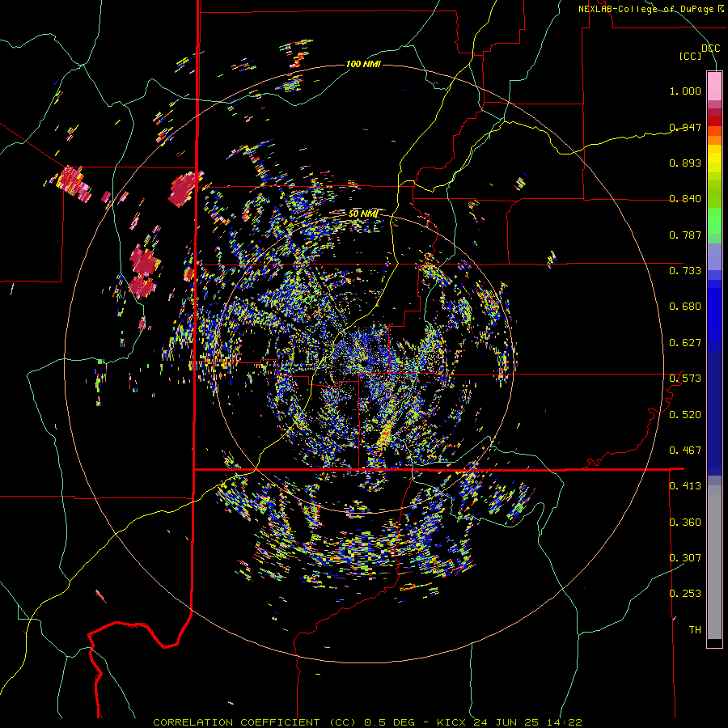Click the [CC] legend unit label

690,56
